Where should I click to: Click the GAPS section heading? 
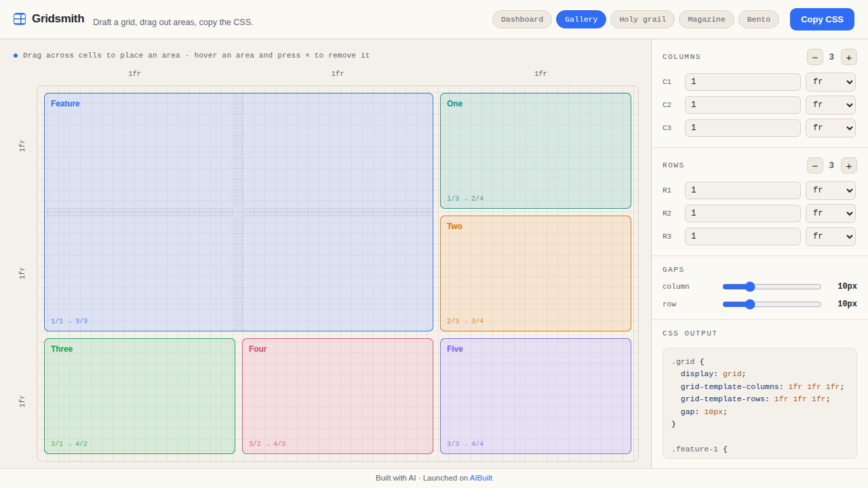[x=673, y=270]
